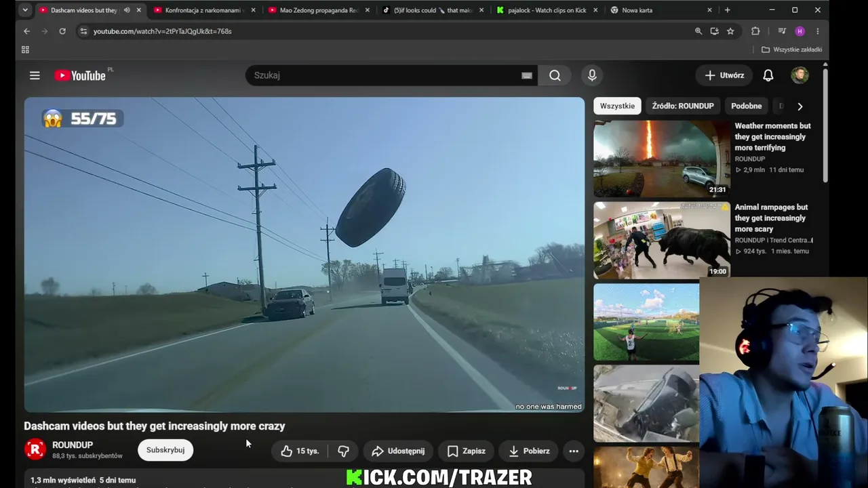Click the main video player showing flying tire
Screen dimensions: 868x488
(x=304, y=255)
